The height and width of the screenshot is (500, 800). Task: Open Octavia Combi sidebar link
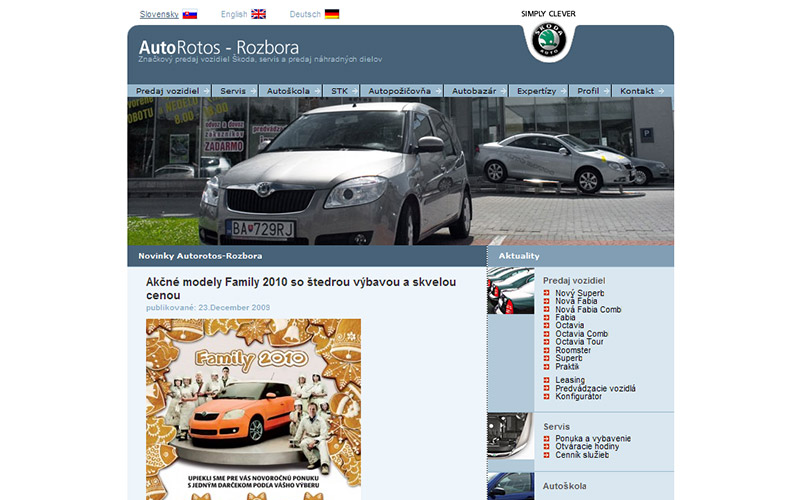click(x=582, y=334)
